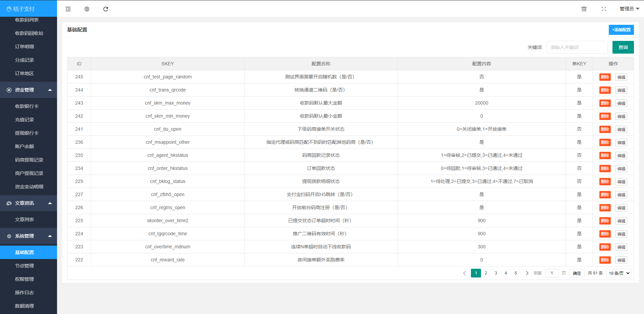Viewport: 644px width, 314px height.
Task: Delete the cnf_trans_qrcode config row
Action: click(x=605, y=90)
